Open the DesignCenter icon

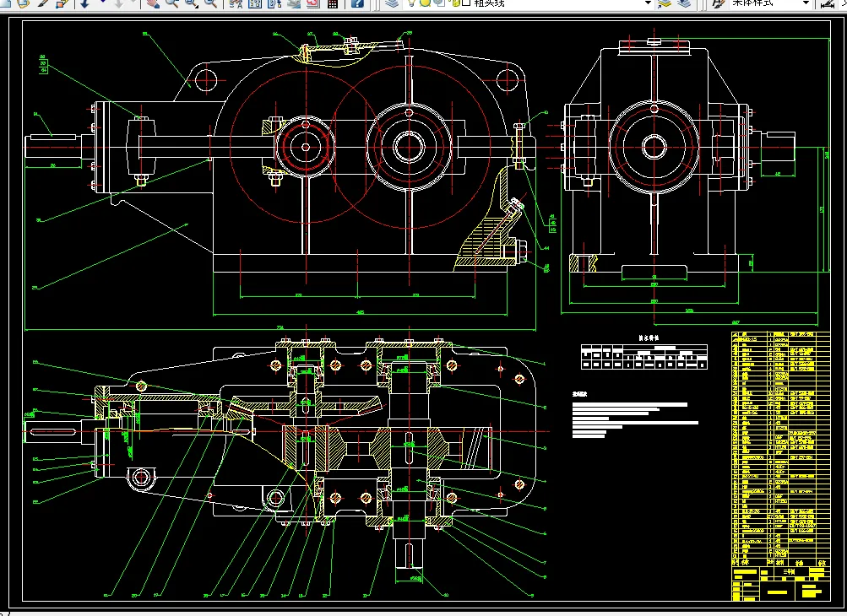tap(254, 3)
